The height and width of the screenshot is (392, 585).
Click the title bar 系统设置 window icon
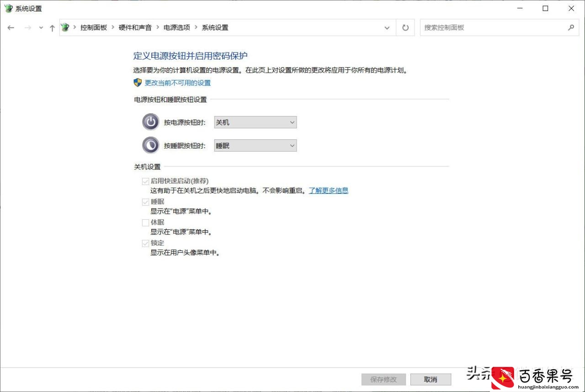(x=8, y=8)
